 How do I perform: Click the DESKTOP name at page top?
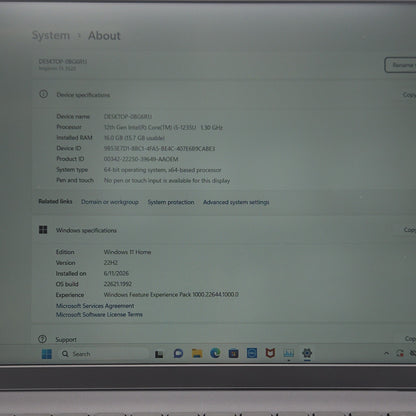[x=63, y=61]
